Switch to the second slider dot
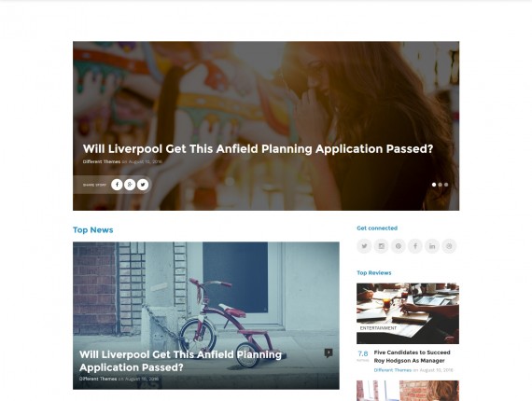This screenshot has width=532, height=401. pos(440,185)
